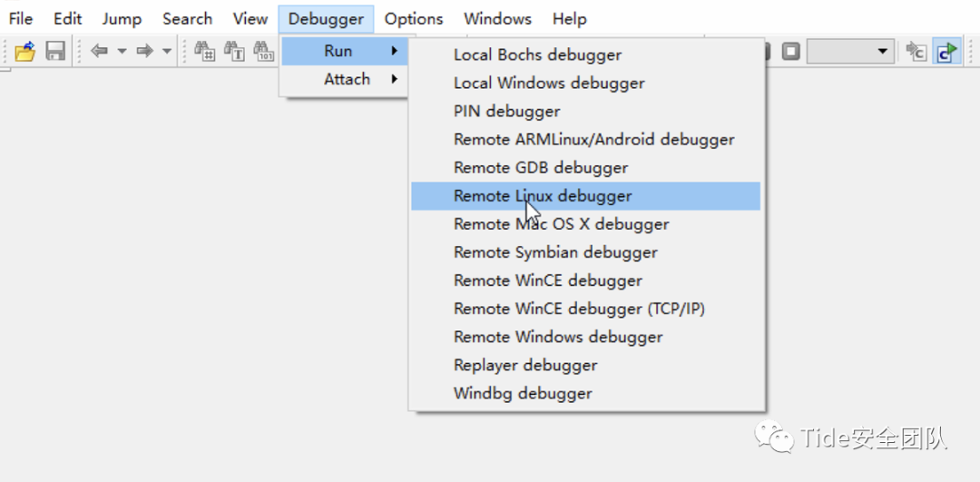Expand the forward navigation history arrow
The width and height of the screenshot is (980, 482).
tap(167, 51)
